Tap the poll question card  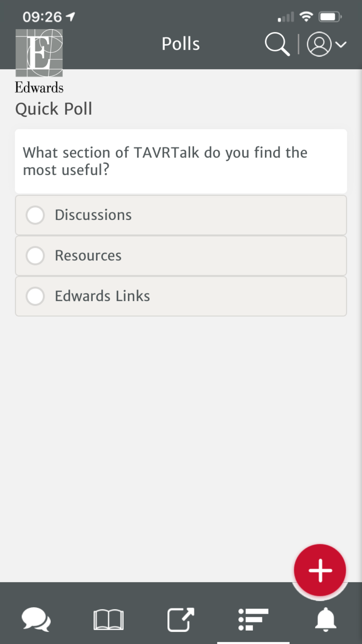coord(181,161)
